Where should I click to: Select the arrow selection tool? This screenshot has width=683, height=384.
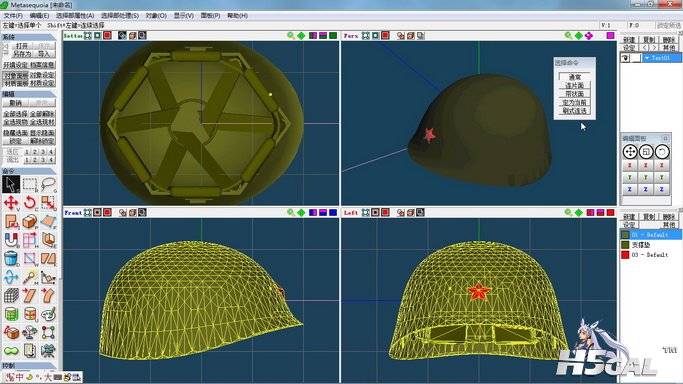(11, 184)
